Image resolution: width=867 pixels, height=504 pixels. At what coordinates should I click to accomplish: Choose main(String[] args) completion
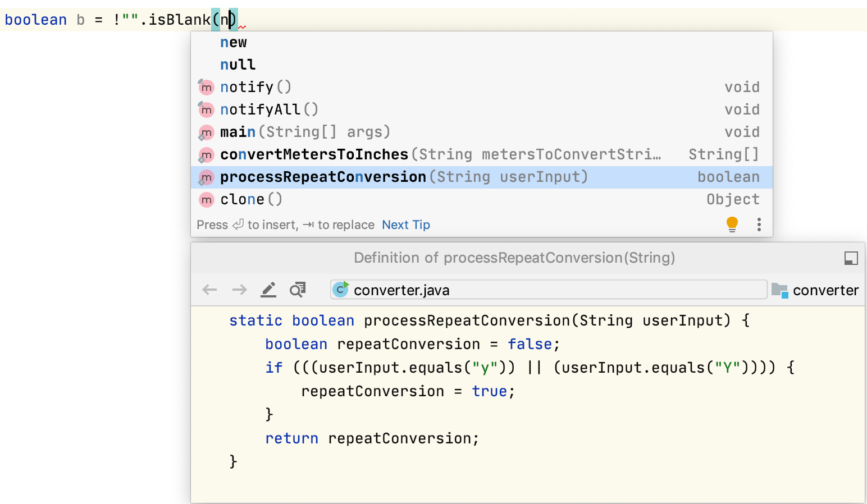pos(482,132)
